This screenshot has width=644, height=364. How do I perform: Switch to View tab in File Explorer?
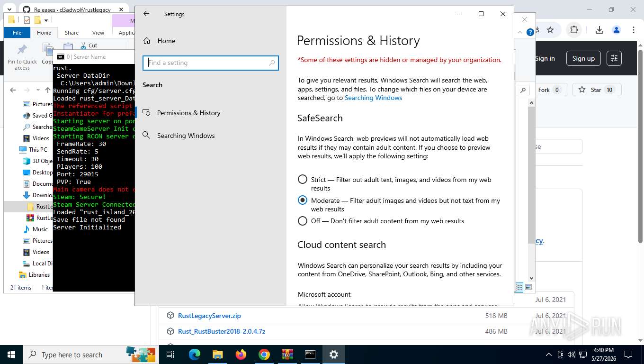click(x=98, y=33)
